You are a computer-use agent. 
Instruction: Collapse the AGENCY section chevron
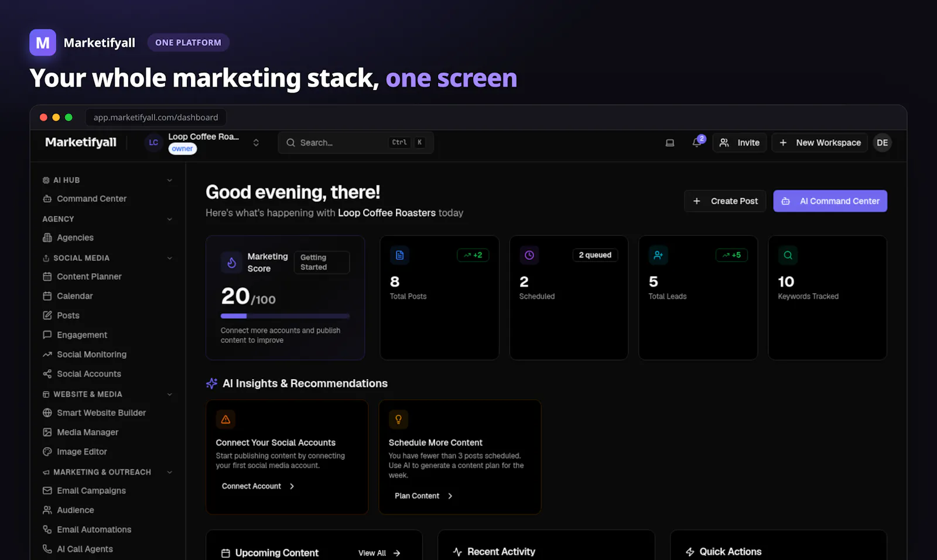click(x=169, y=219)
